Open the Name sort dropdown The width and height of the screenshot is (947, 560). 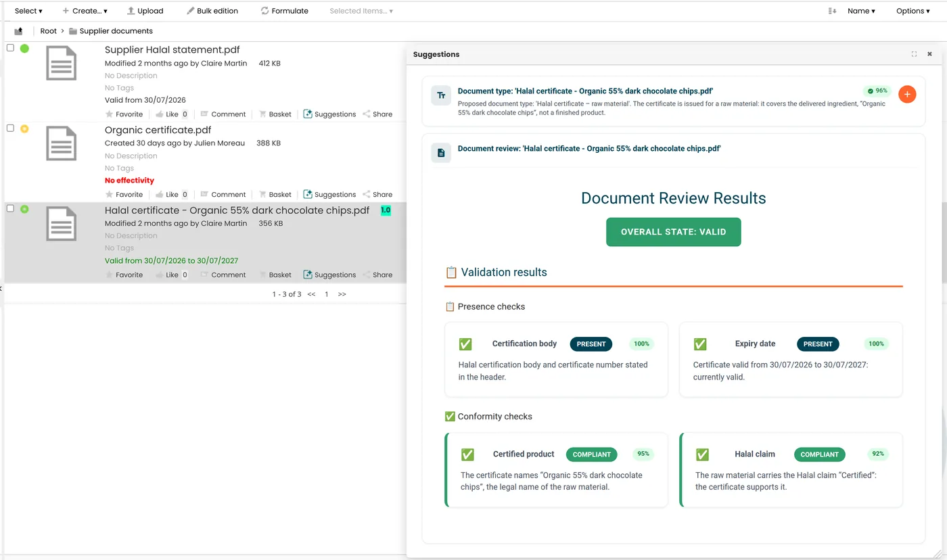tap(861, 11)
